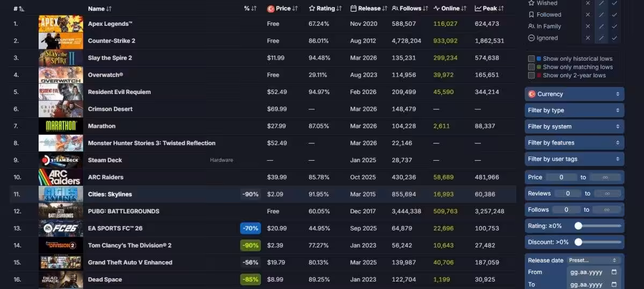Open the Release date Preset dropdown

click(594, 261)
